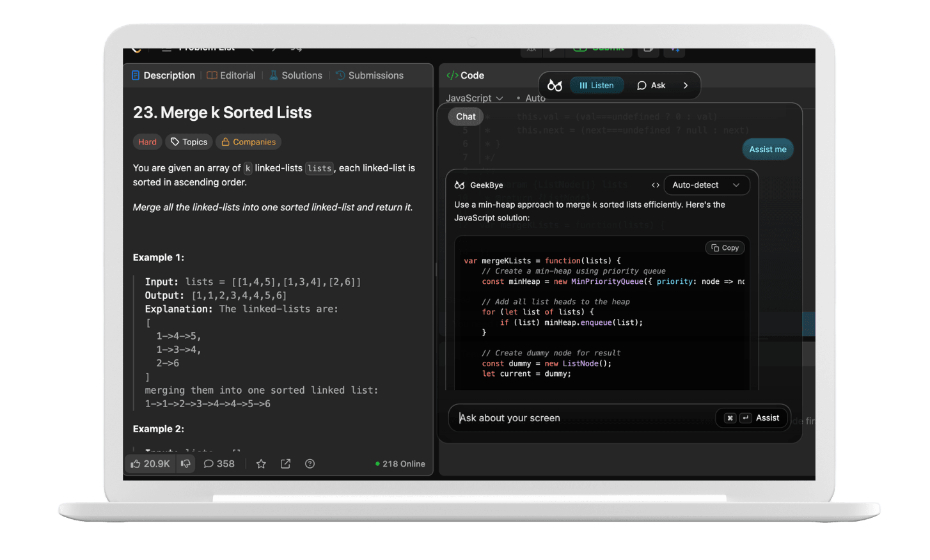Click the Output line [1,1,2,3,4,4,5,6]

(216, 296)
